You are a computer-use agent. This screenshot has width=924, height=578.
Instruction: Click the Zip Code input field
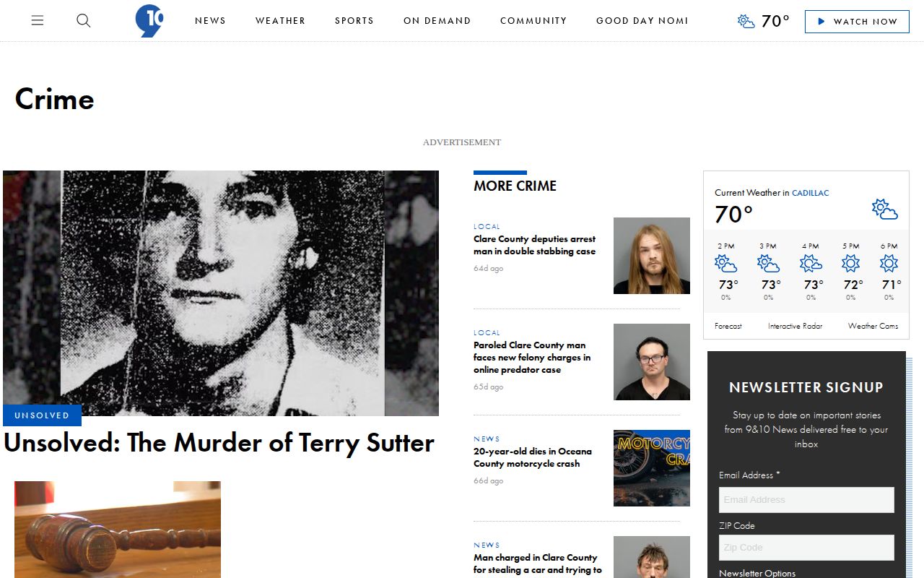[806, 547]
